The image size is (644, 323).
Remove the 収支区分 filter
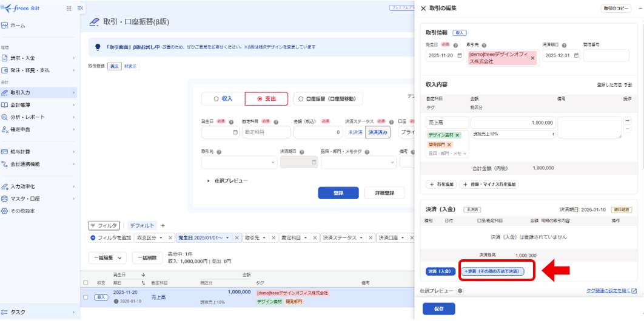(x=170, y=238)
